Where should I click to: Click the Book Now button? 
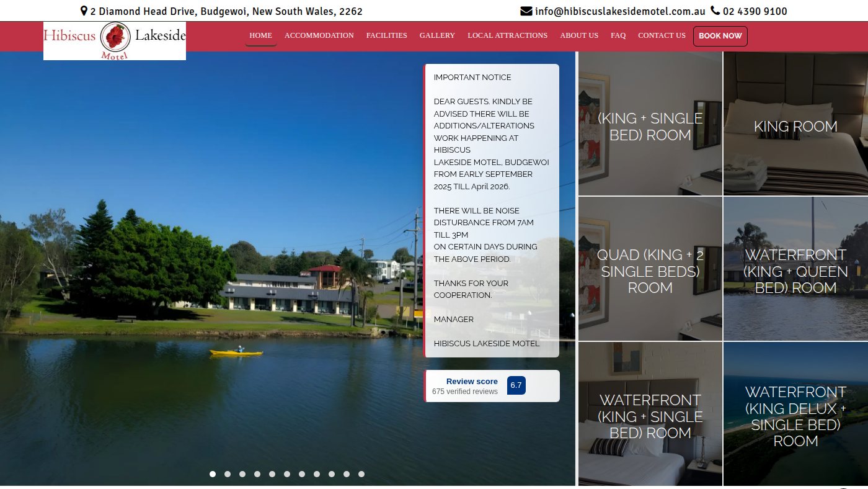click(x=720, y=36)
